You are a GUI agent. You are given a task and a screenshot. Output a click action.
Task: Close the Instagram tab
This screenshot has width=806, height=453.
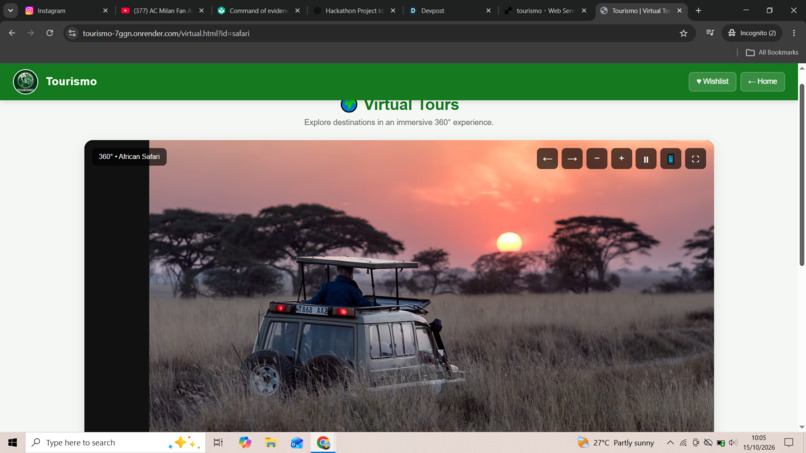pyautogui.click(x=105, y=10)
